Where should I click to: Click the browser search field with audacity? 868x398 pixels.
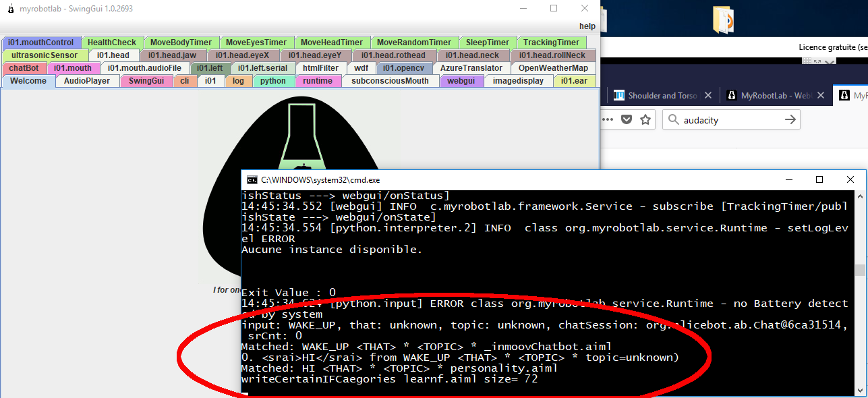click(x=732, y=120)
